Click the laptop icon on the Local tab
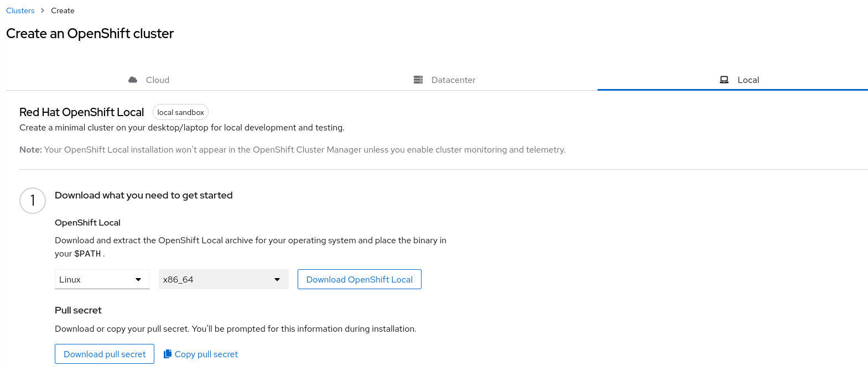868x371 pixels. click(x=724, y=80)
